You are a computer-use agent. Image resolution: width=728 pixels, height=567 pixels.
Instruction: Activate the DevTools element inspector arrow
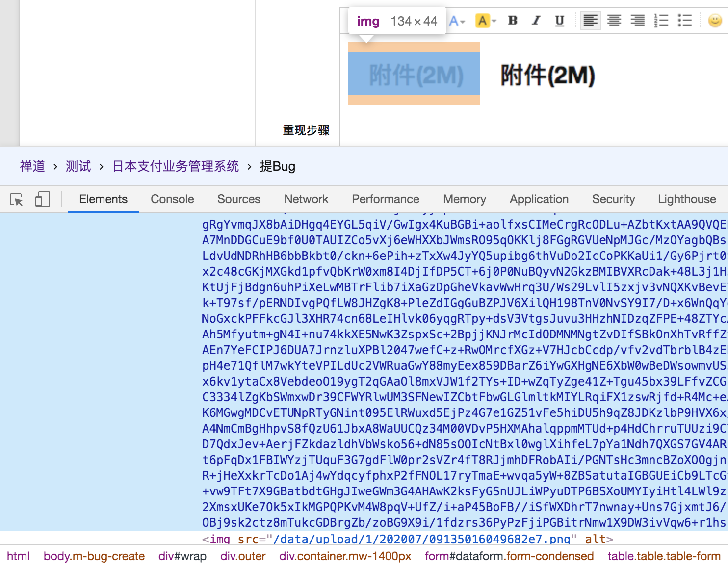pos(16,200)
